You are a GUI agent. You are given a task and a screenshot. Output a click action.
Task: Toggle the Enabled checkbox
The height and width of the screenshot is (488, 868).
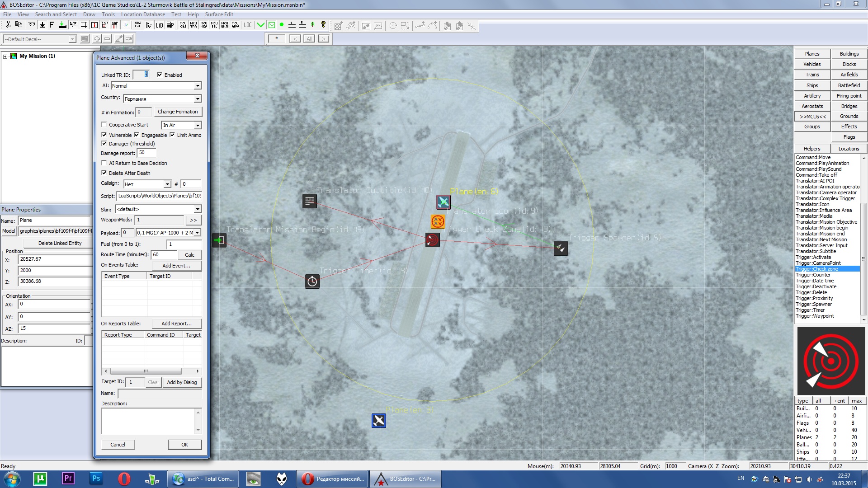click(160, 75)
